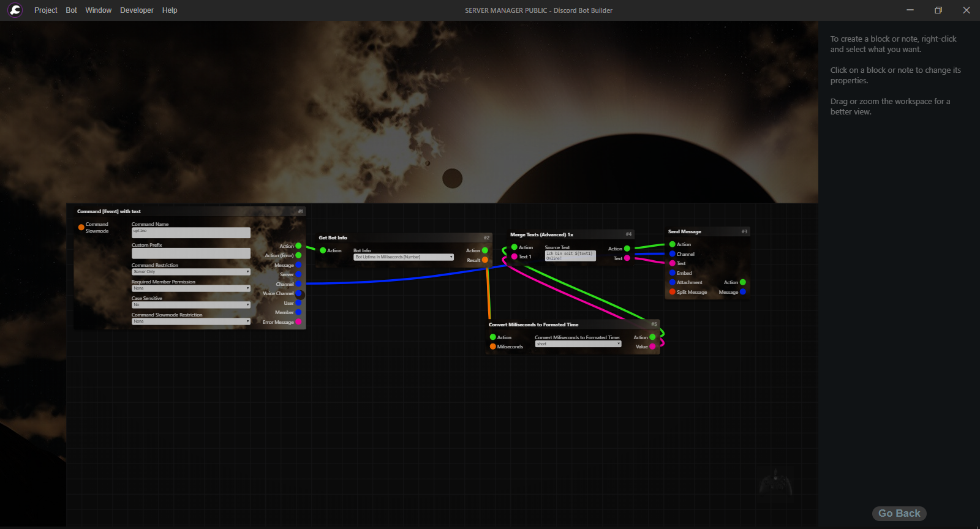Click the orange Command Slowmode input port

coord(81,228)
